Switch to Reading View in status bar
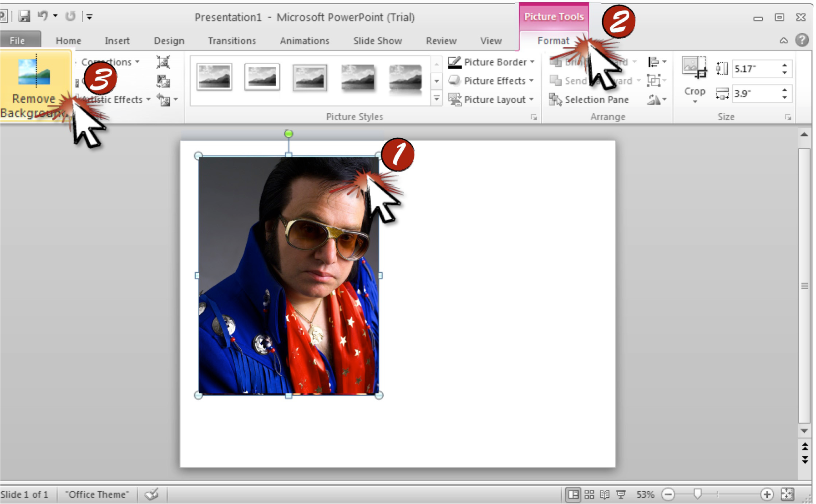Viewport: 816px width, 504px height. click(x=605, y=494)
